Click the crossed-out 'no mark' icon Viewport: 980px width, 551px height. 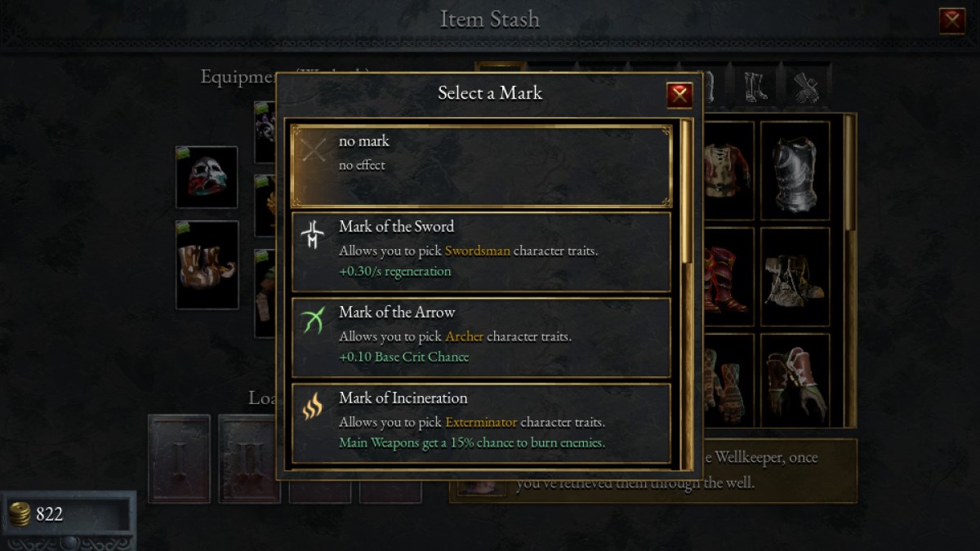pos(312,151)
